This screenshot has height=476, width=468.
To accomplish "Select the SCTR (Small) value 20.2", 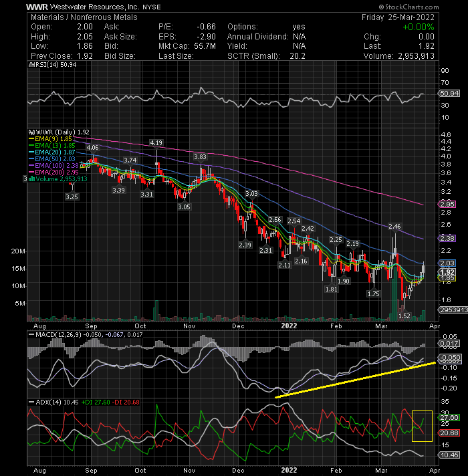I will [x=298, y=56].
